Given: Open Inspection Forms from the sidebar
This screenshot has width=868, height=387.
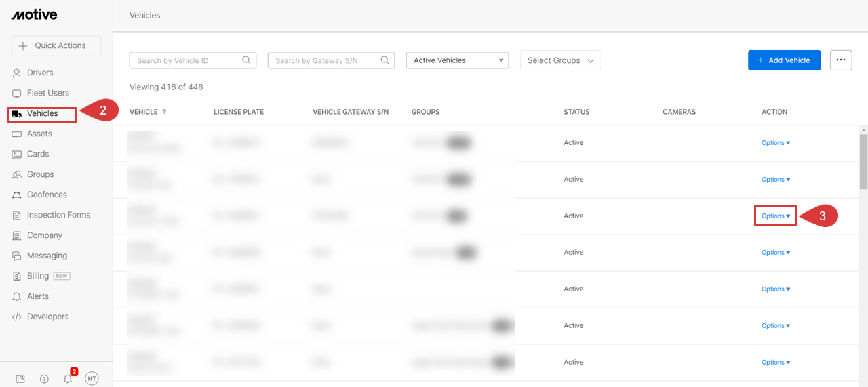Looking at the screenshot, I should (x=58, y=215).
